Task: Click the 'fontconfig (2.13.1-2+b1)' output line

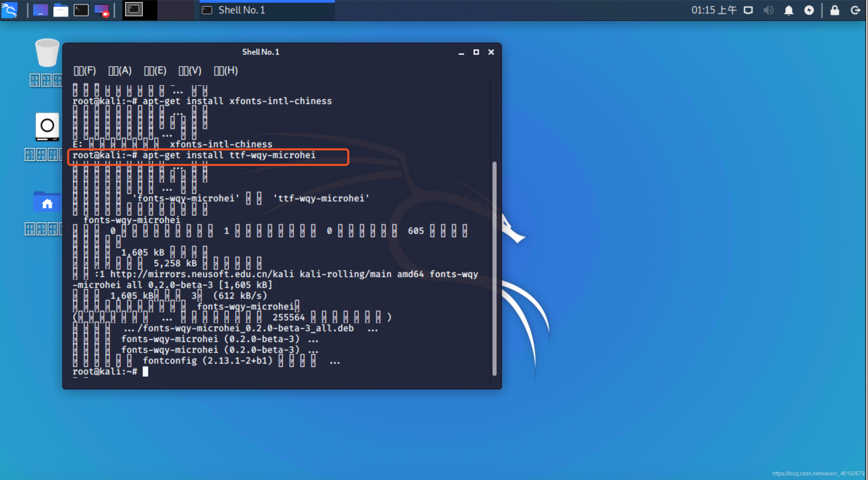Action: (x=206, y=361)
